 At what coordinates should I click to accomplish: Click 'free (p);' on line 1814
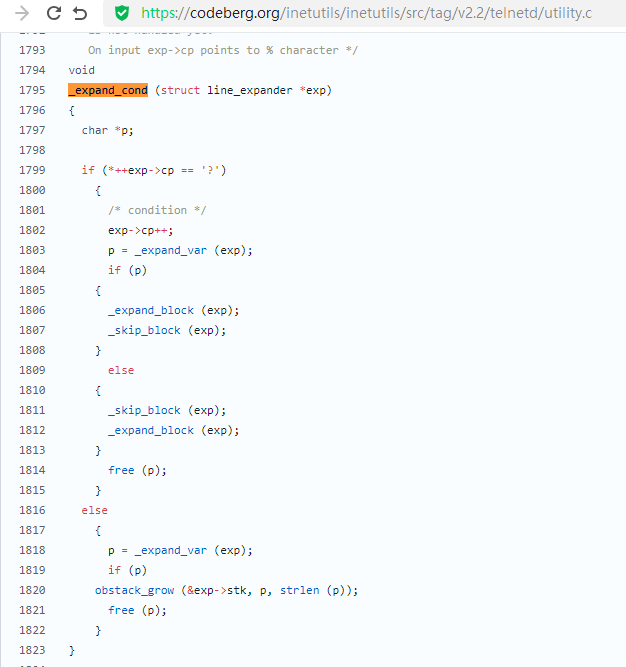pyautogui.click(x=137, y=470)
